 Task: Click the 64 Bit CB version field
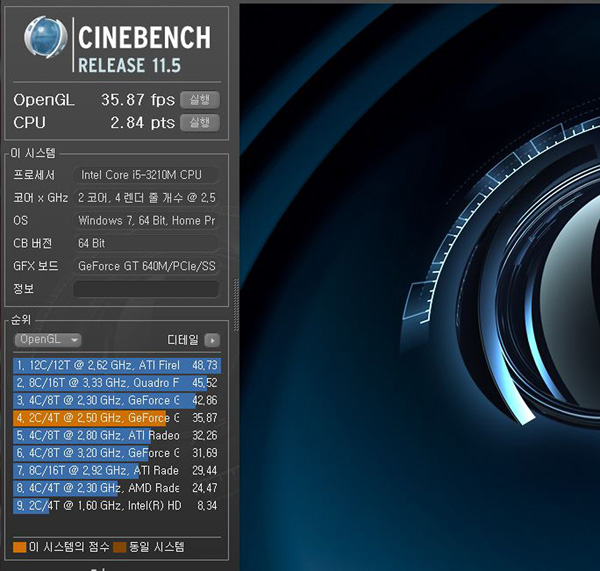[146, 243]
